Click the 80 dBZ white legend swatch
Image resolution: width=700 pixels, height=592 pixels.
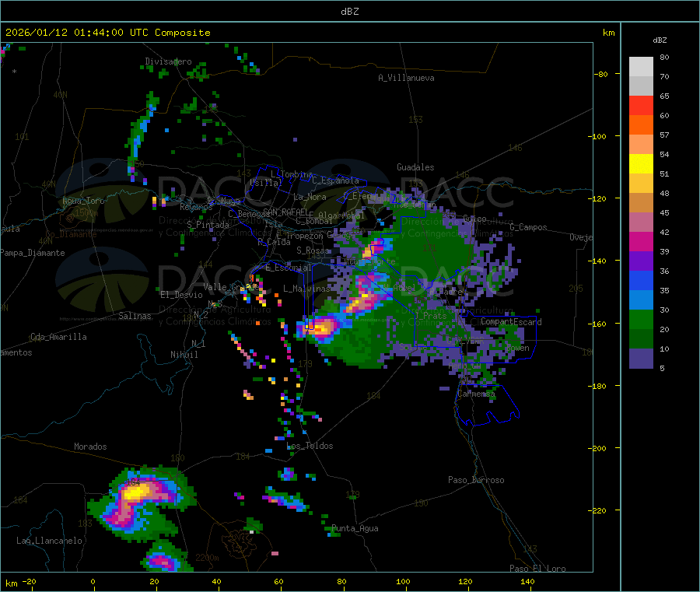[641, 67]
